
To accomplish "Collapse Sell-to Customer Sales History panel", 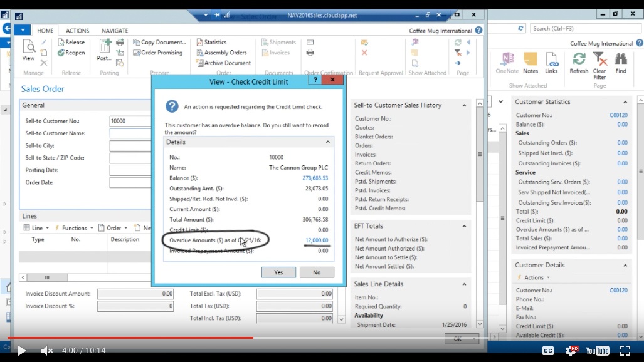I will pyautogui.click(x=464, y=105).
